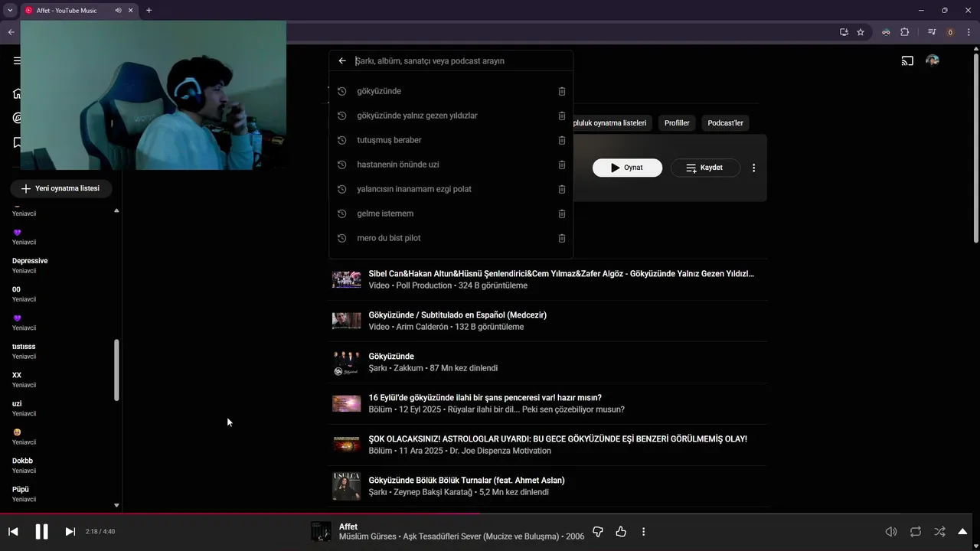Click the community playlists filter chip
This screenshot has height=551, width=980.
point(612,122)
